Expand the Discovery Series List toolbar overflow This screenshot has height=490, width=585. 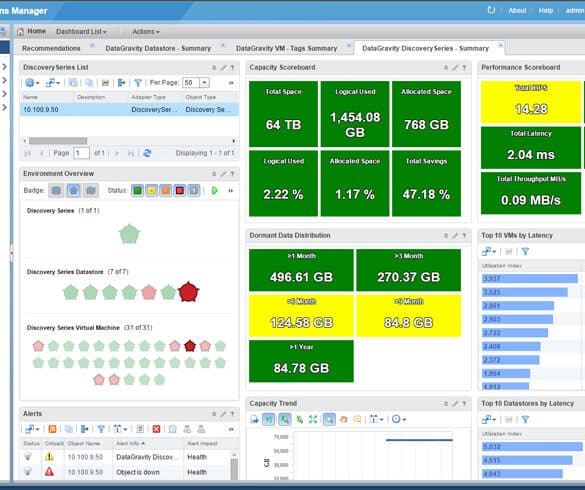[x=231, y=83]
